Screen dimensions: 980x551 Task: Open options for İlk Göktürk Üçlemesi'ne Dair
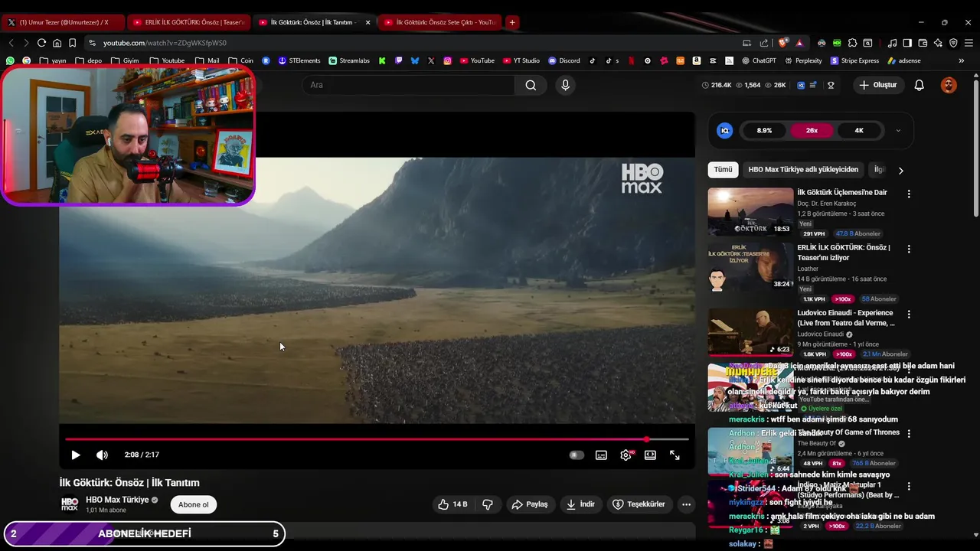[909, 194]
